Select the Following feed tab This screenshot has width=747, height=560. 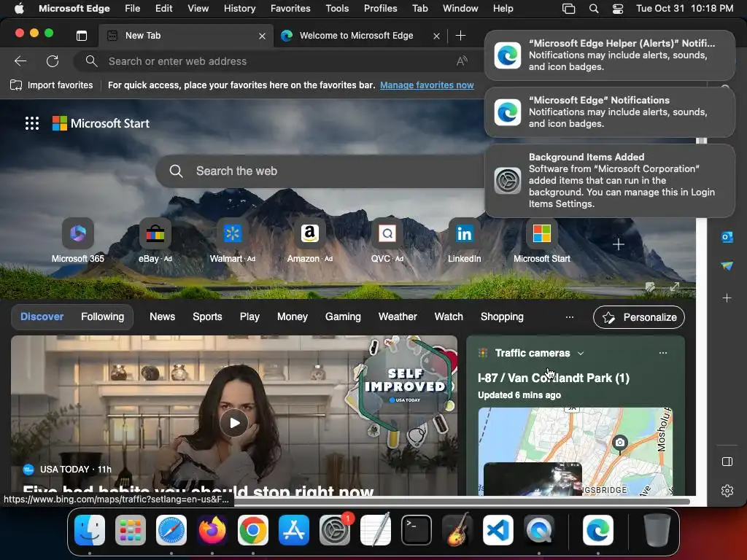102,316
